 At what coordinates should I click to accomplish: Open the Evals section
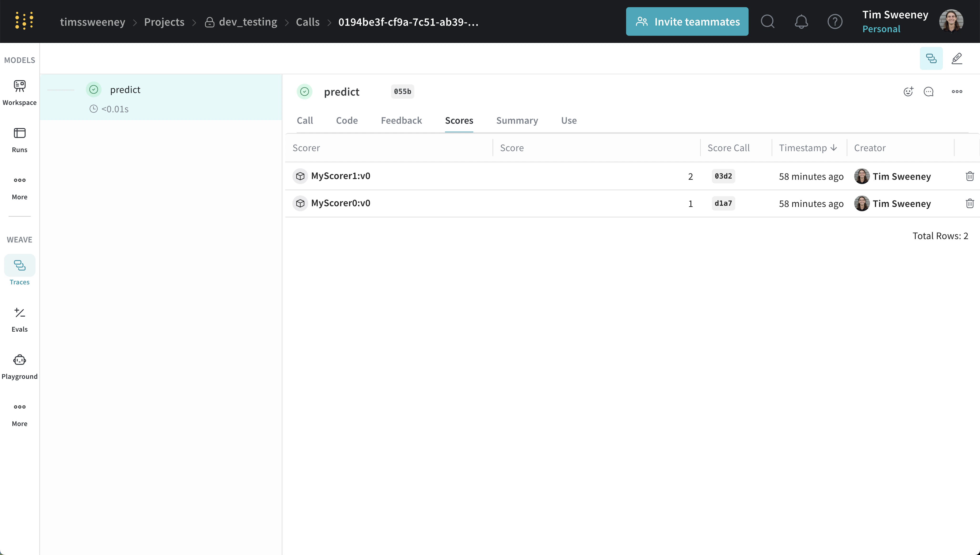(x=20, y=319)
